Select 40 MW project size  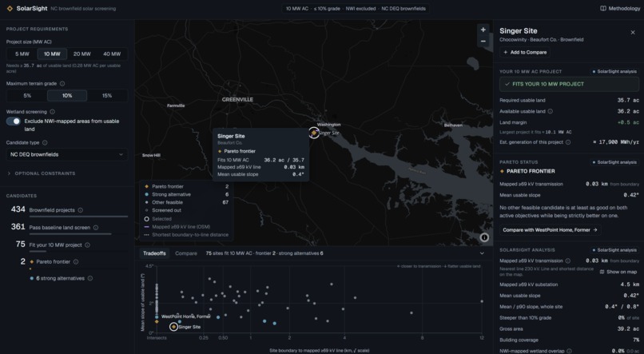coord(112,54)
